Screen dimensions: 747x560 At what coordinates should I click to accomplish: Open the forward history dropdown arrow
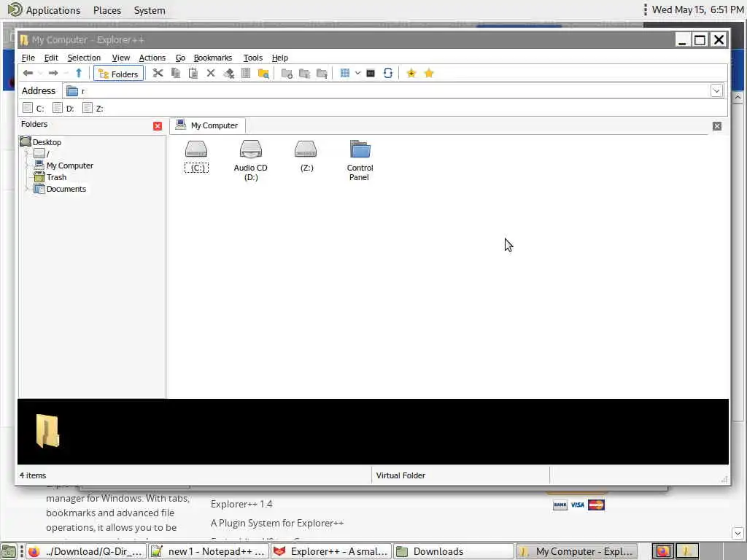[x=66, y=73]
